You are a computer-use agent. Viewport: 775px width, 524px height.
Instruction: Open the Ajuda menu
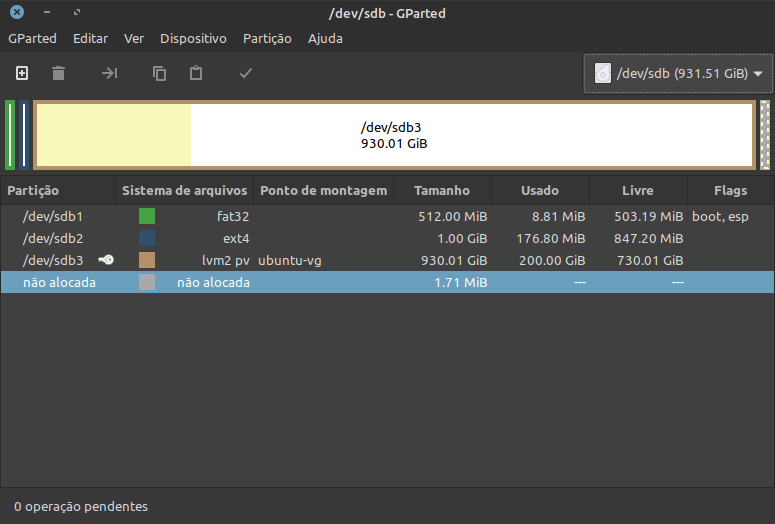coord(325,39)
